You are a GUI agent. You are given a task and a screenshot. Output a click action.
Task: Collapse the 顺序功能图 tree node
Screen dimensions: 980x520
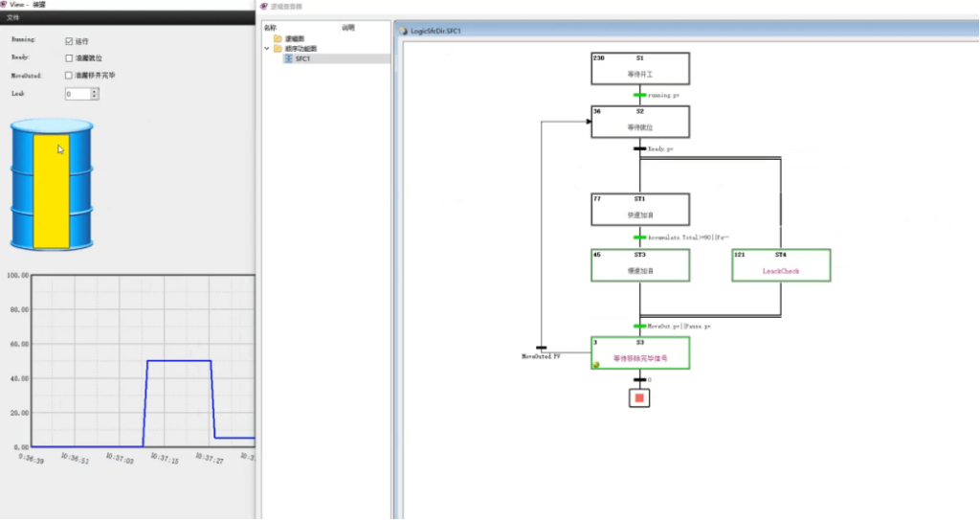pyautogui.click(x=266, y=48)
